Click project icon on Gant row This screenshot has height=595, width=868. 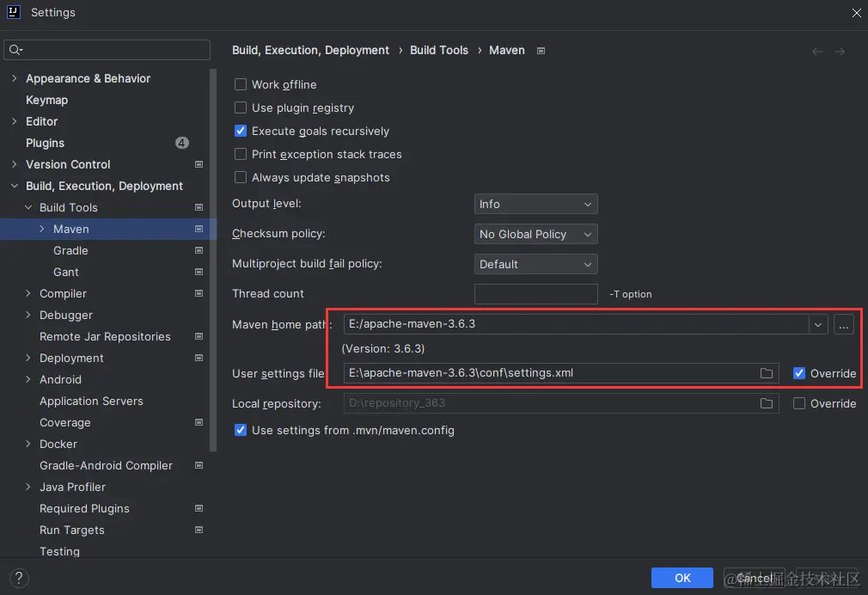[199, 272]
